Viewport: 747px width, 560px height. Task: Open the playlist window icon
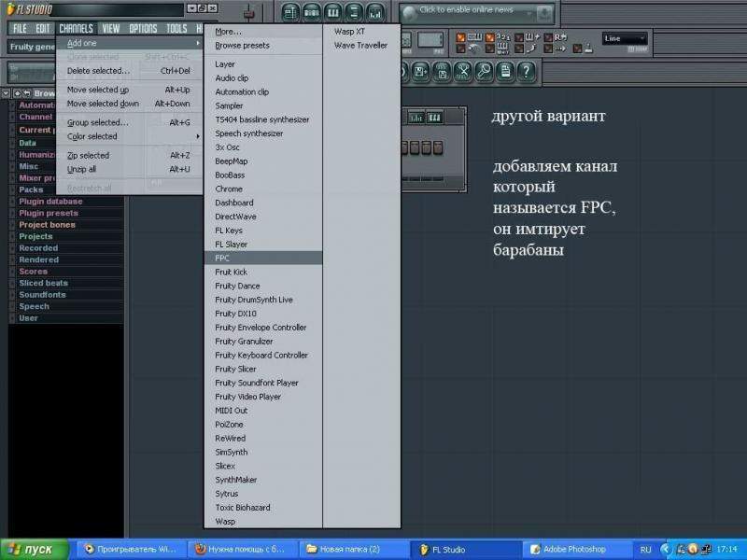coord(289,13)
